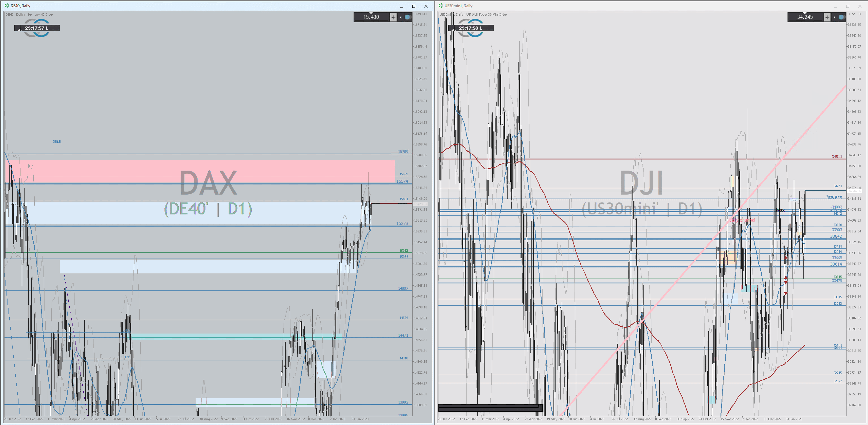Click the 13992 level label on DAX chart
The height and width of the screenshot is (425, 868).
403,402
